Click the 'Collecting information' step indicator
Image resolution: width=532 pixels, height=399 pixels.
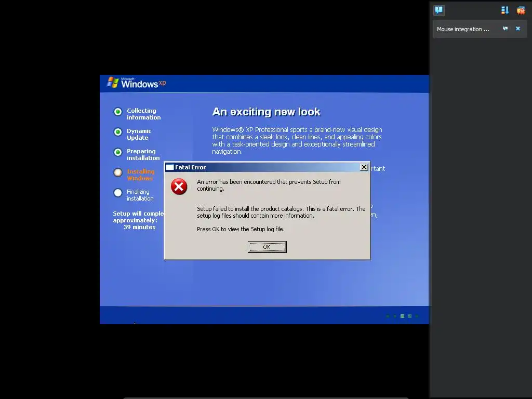tap(118, 112)
